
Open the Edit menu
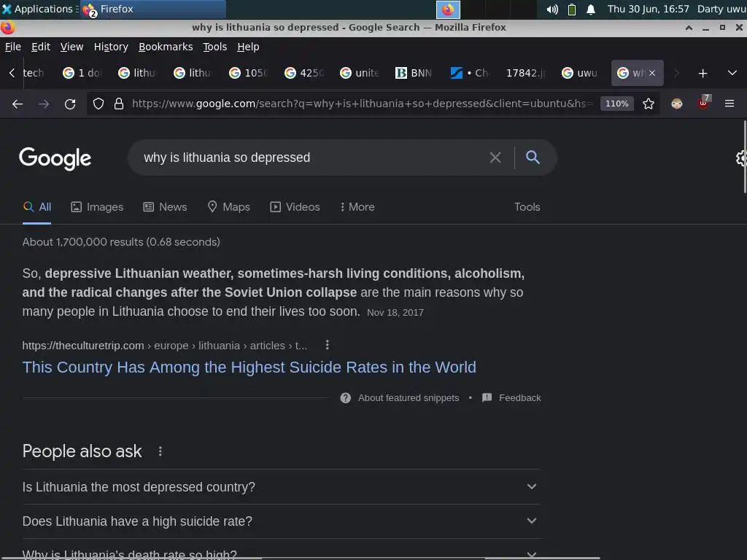point(41,47)
